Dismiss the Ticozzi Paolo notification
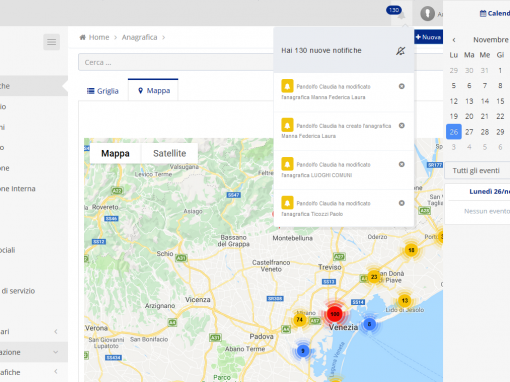The image size is (510, 382). [402, 203]
